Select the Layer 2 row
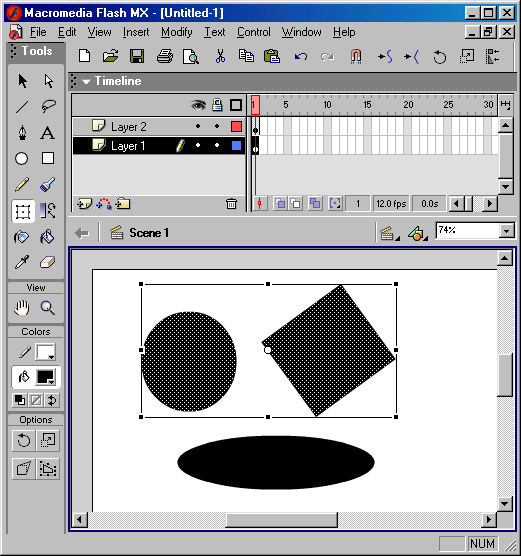The height and width of the screenshot is (556, 521). point(159,127)
